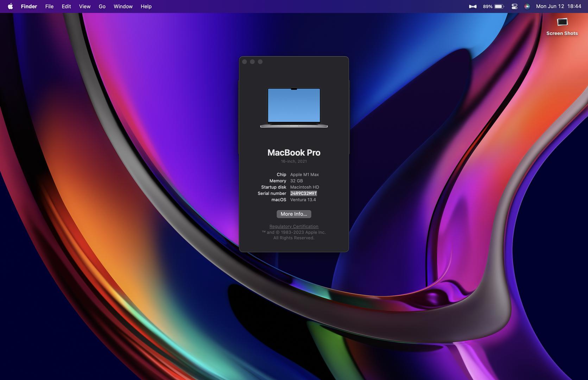
Task: Click the MacBook Pro laptop image
Action: point(294,108)
